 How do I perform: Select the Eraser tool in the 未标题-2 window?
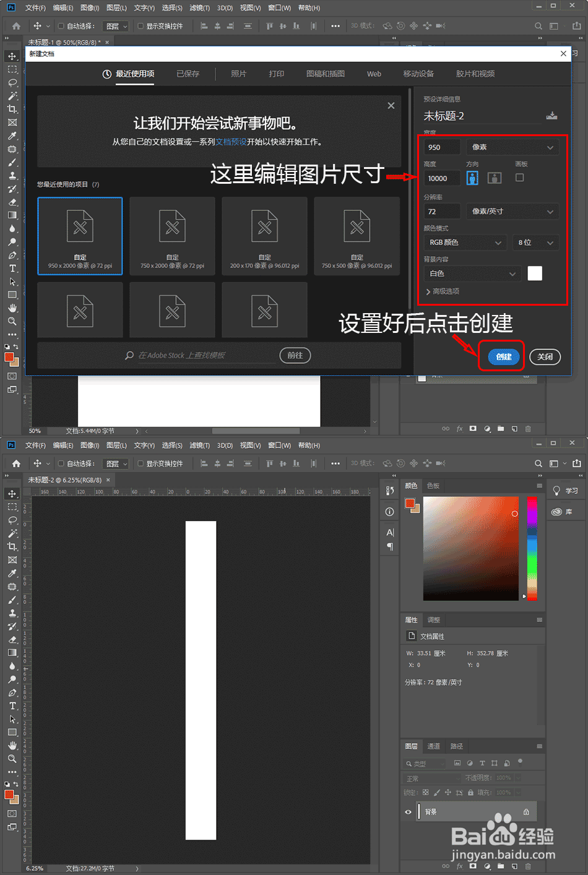click(x=12, y=640)
